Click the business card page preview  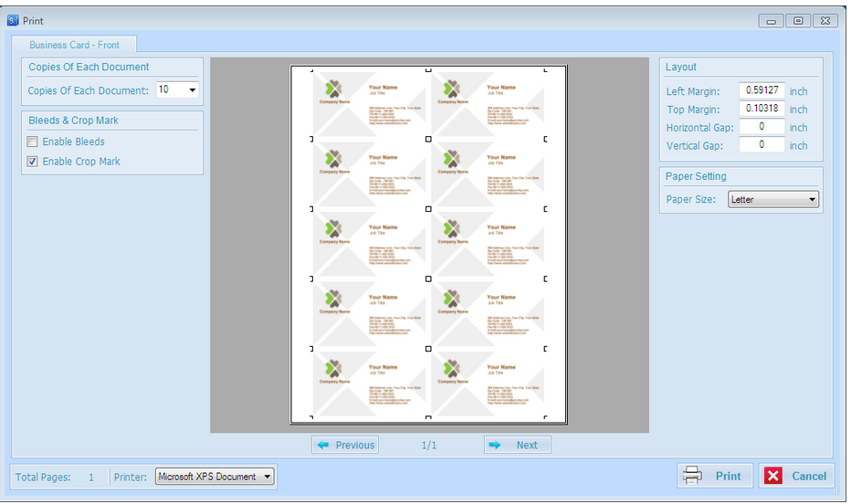pyautogui.click(x=428, y=245)
